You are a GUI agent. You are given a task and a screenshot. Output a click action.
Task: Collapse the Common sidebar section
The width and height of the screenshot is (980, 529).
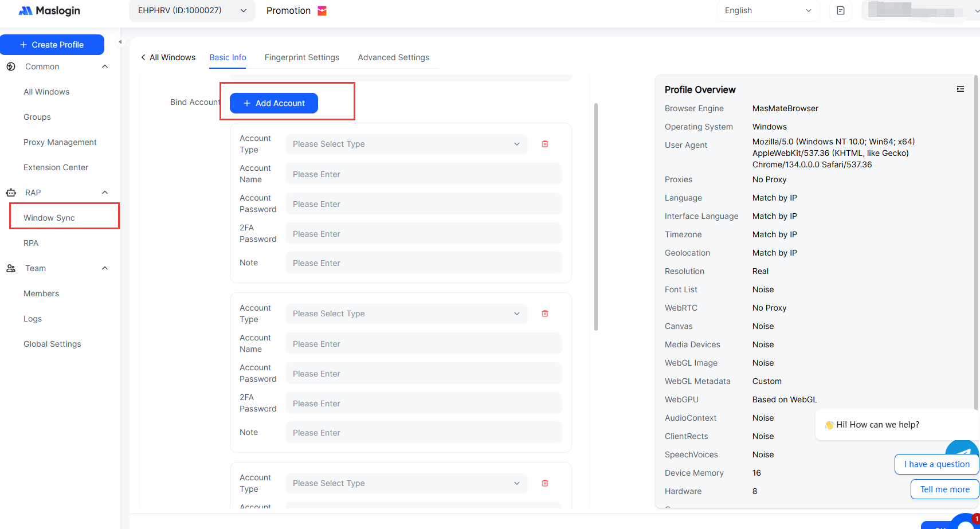coord(105,66)
